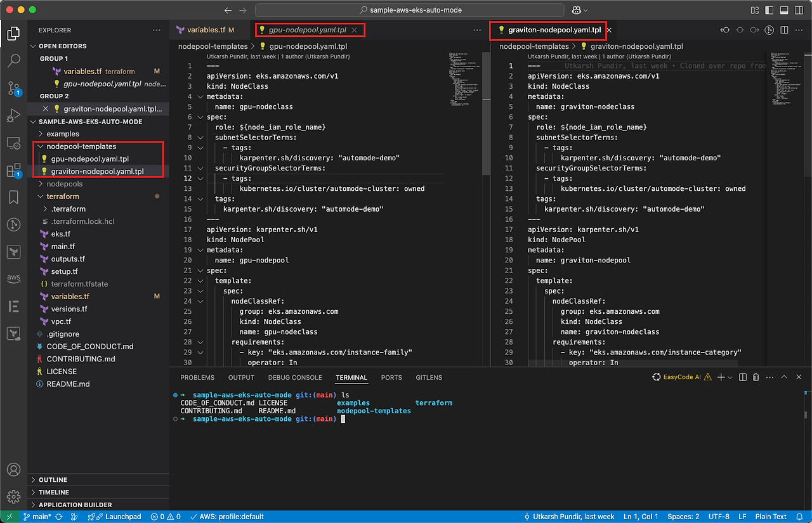Open the Search view in activity bar
812x523 pixels.
pyautogui.click(x=13, y=61)
